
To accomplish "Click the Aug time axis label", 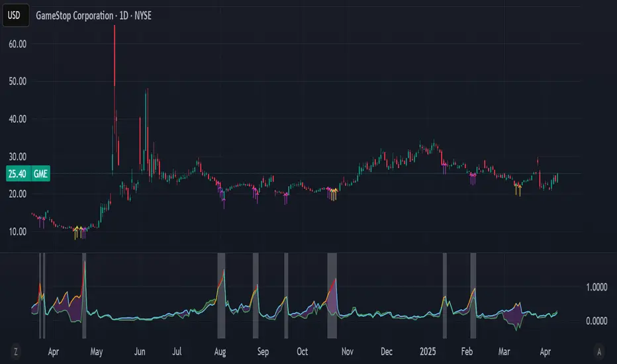I will [x=220, y=352].
